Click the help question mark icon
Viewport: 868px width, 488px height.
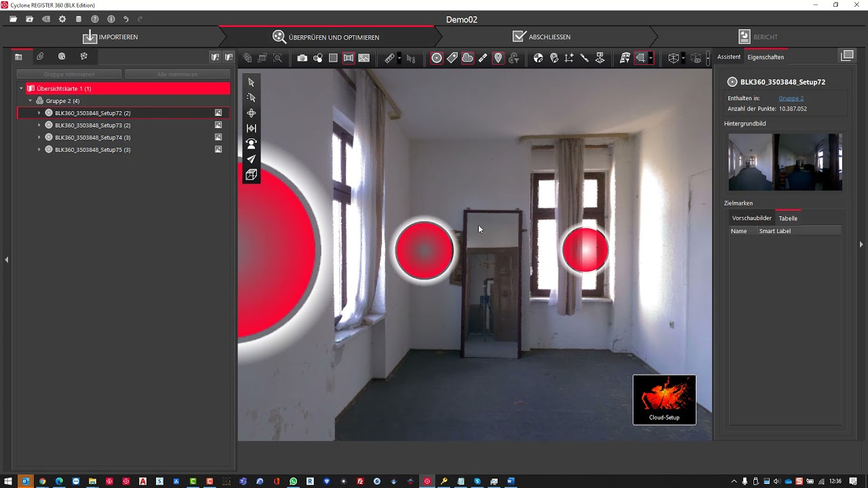click(95, 19)
